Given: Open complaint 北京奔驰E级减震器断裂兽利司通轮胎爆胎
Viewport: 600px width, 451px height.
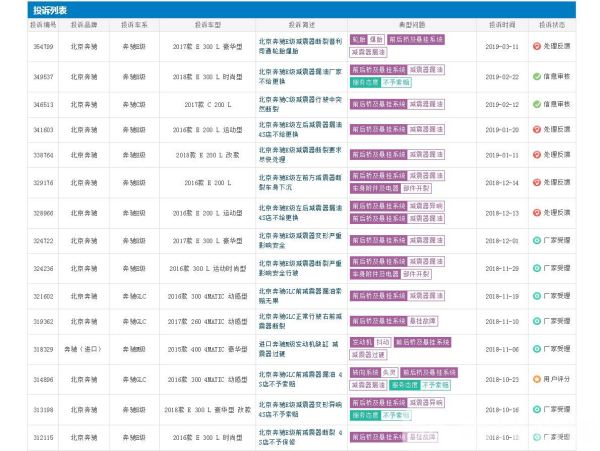Looking at the screenshot, I should (300, 46).
